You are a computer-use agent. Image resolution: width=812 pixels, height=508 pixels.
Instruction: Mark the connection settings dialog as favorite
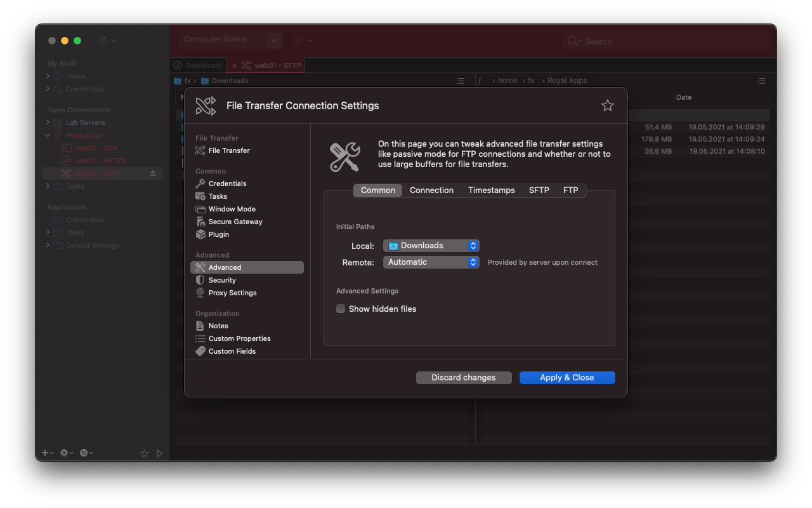607,105
